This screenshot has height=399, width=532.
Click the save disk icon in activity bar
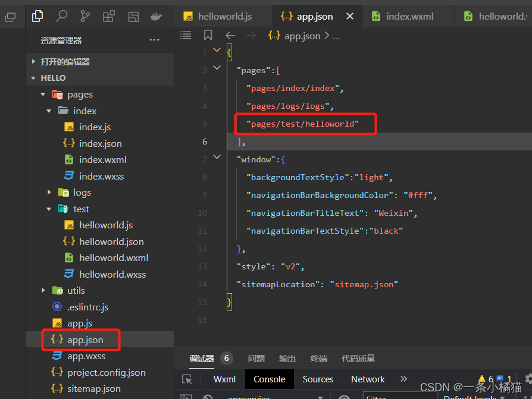click(133, 16)
